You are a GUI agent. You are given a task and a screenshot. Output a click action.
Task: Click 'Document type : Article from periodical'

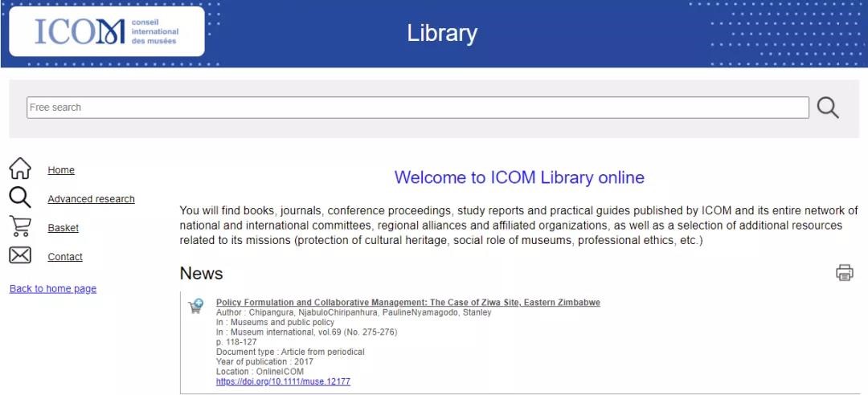coord(290,352)
